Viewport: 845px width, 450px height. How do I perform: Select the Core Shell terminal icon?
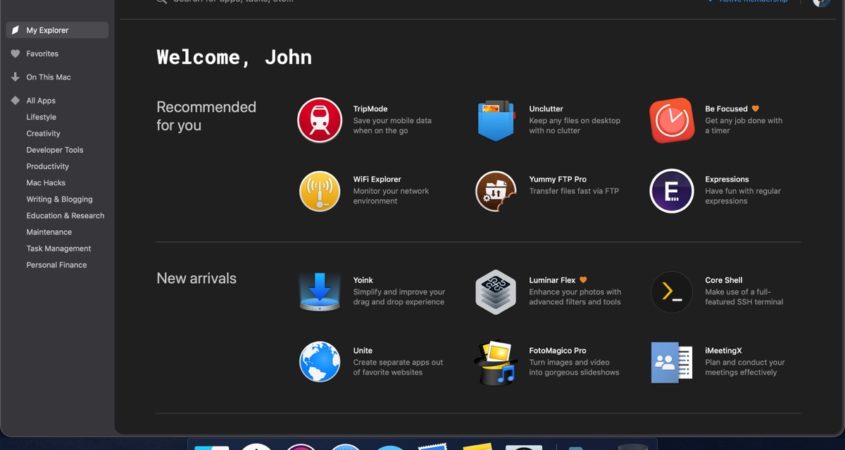coord(671,291)
